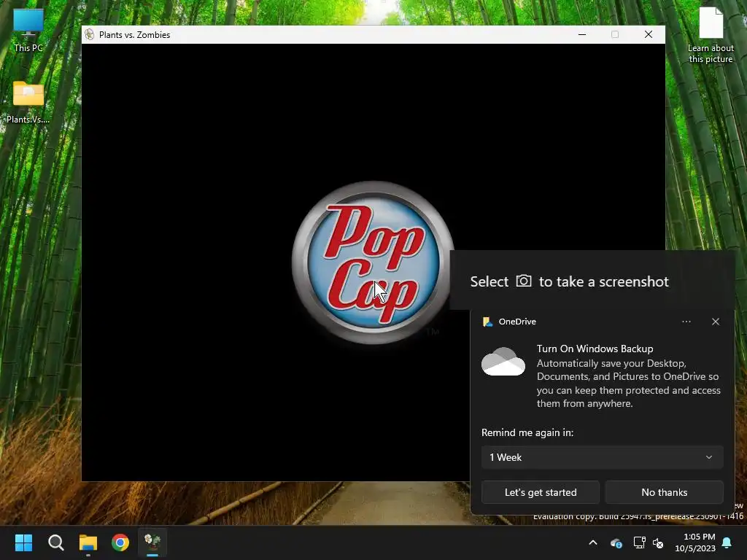Open the clock showing 1:05 PM

(695, 542)
